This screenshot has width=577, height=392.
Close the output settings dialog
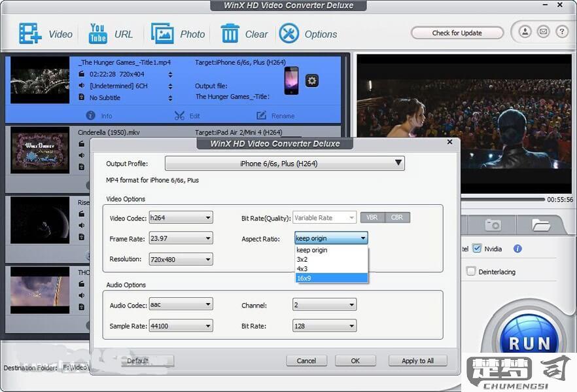449,142
